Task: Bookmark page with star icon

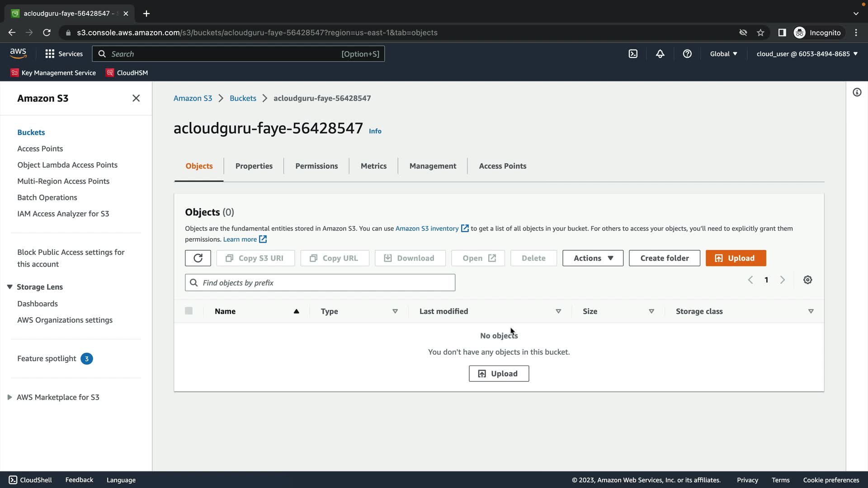Action: coord(760,33)
